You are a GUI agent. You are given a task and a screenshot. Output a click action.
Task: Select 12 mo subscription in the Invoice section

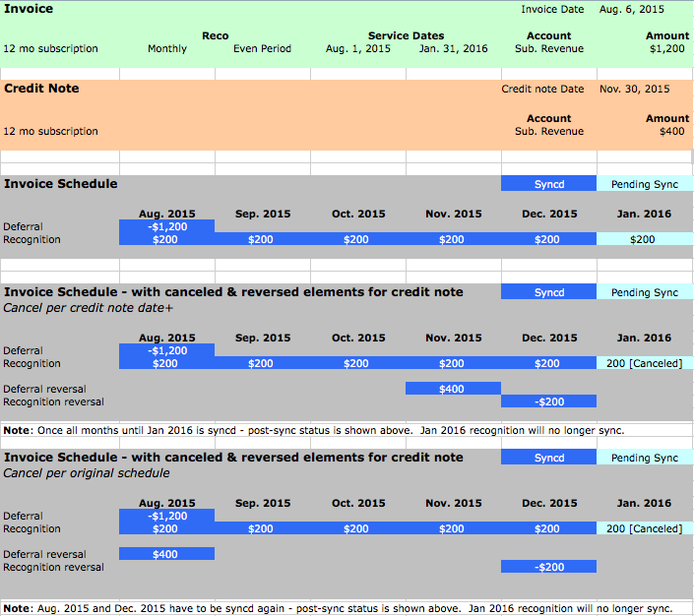(x=50, y=48)
